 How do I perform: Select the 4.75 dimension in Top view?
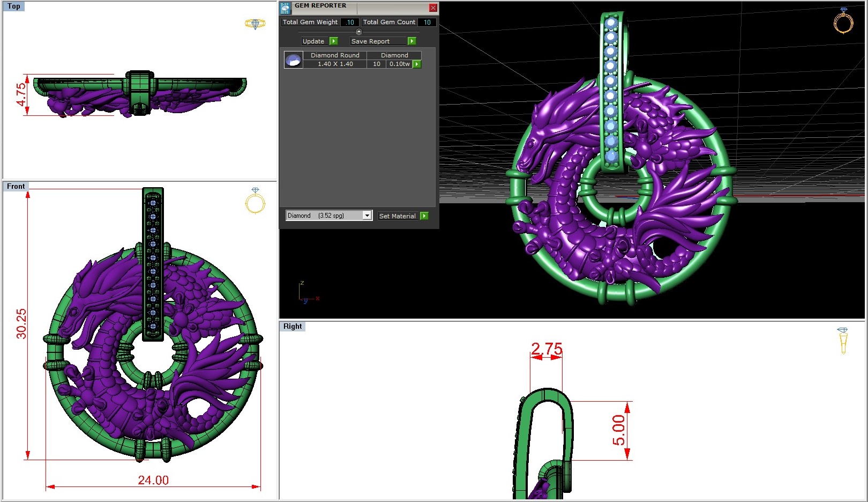click(21, 94)
